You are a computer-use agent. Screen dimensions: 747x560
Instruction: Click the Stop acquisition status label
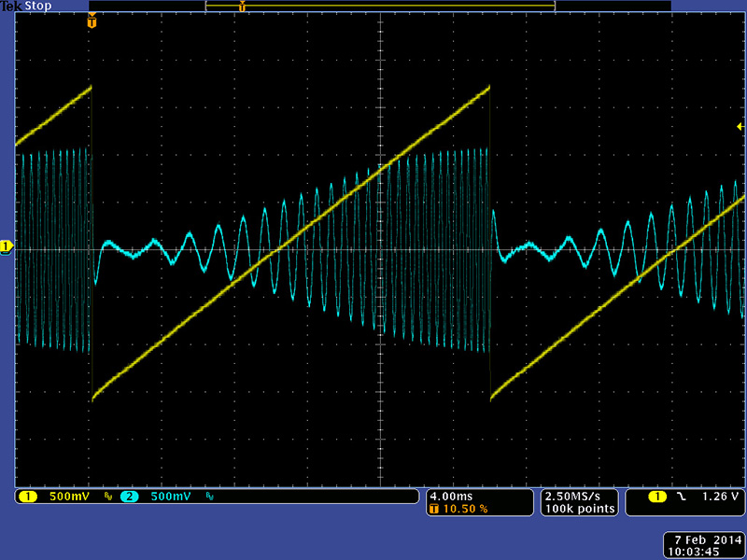coord(37,7)
